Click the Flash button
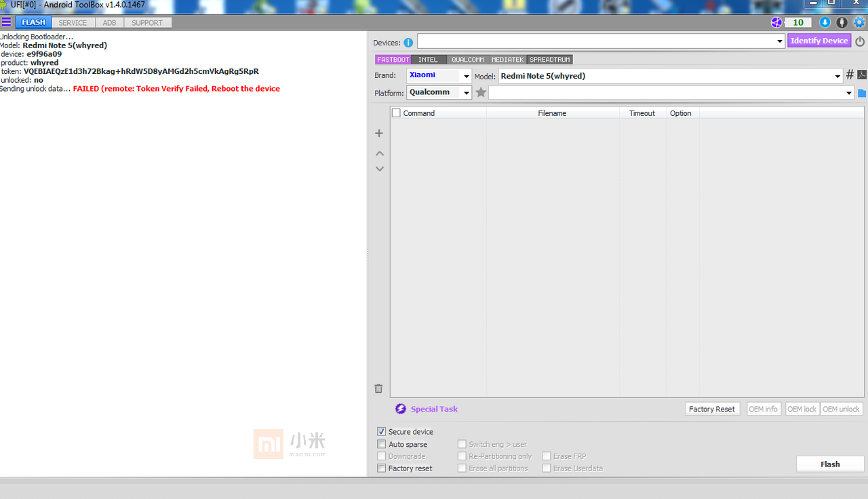The height and width of the screenshot is (499, 868). (830, 464)
